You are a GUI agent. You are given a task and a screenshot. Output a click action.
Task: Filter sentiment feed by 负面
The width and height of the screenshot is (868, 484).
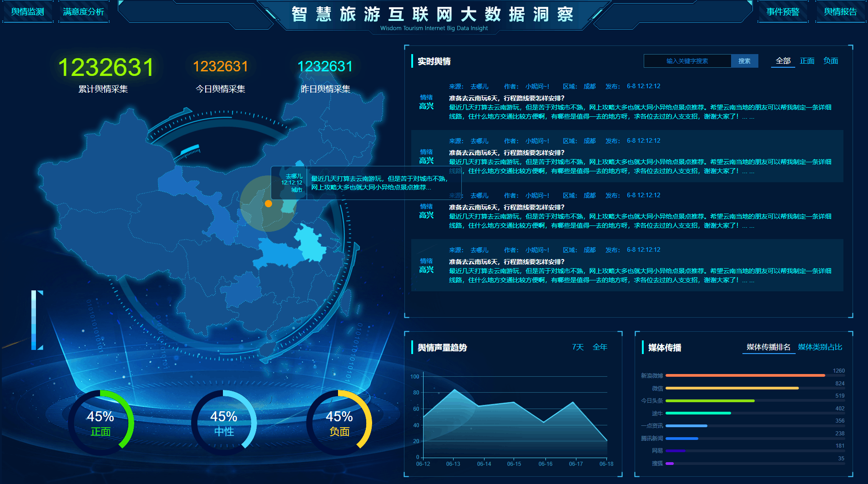[831, 61]
